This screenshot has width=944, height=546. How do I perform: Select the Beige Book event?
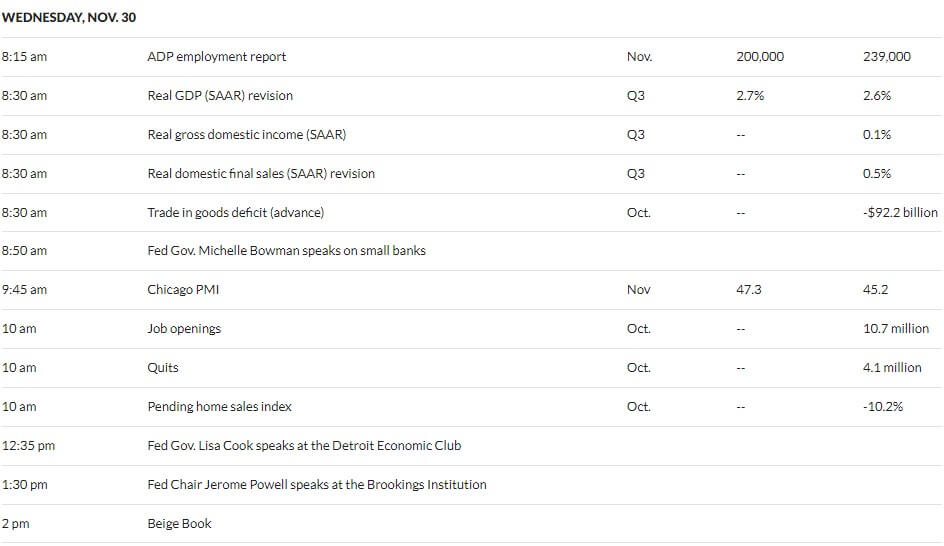click(x=179, y=524)
